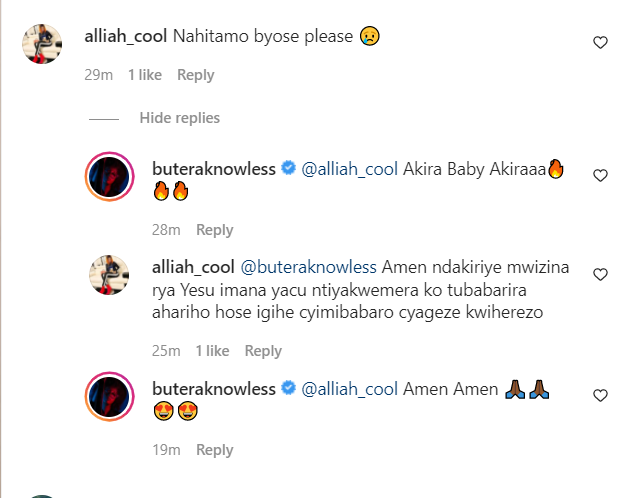The width and height of the screenshot is (622, 498).
Task: View butera knowless story ring on last reply
Action: 109,396
